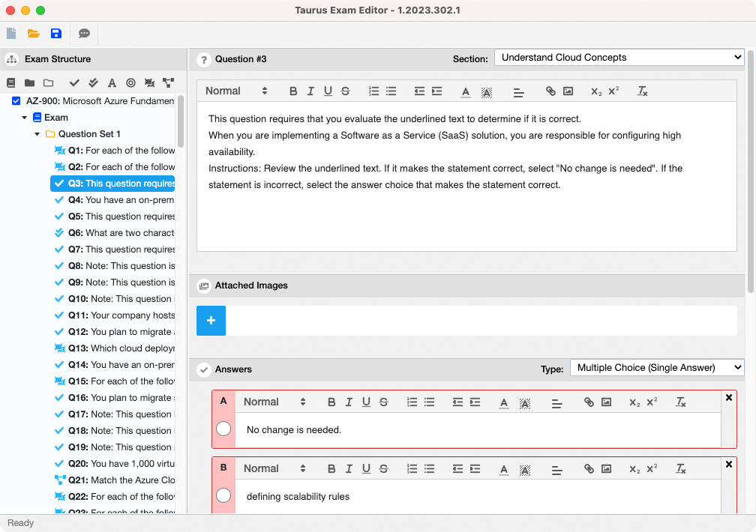Toggle bold in the question editor toolbar
This screenshot has height=532, width=756.
pyautogui.click(x=293, y=91)
